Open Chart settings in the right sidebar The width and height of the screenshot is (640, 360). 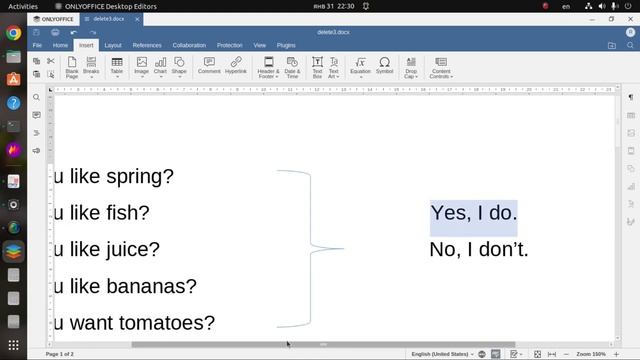coord(631,186)
